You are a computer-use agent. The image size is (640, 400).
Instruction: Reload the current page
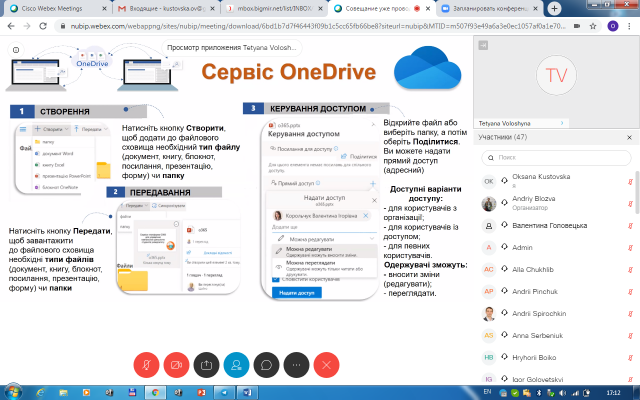(x=43, y=26)
